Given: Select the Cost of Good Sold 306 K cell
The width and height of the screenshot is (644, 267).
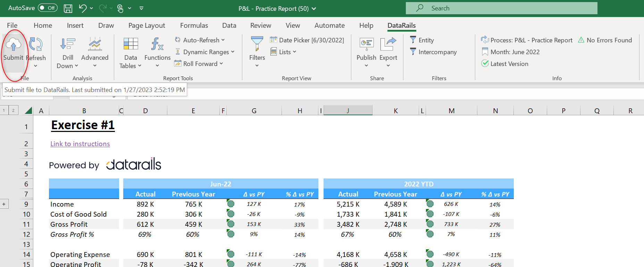Looking at the screenshot, I should tap(193, 214).
